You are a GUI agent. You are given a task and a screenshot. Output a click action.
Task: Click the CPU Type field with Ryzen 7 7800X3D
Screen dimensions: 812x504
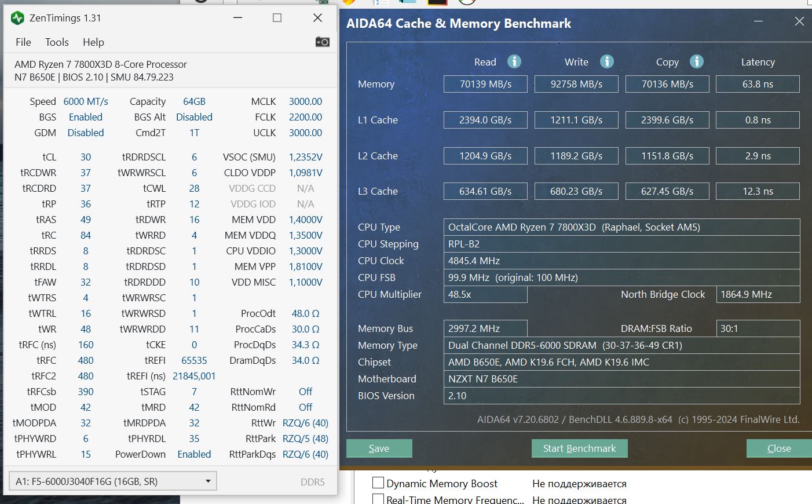[621, 227]
